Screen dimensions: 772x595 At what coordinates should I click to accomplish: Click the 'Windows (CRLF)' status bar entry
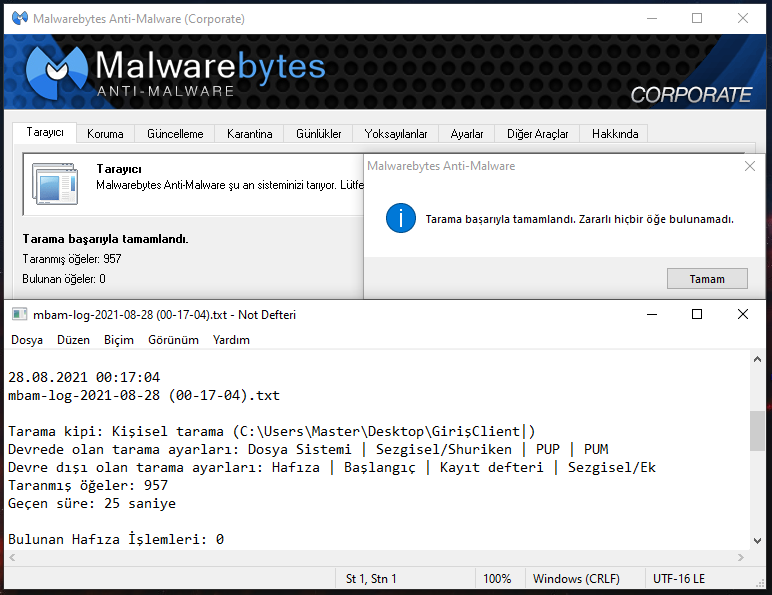[x=576, y=579]
